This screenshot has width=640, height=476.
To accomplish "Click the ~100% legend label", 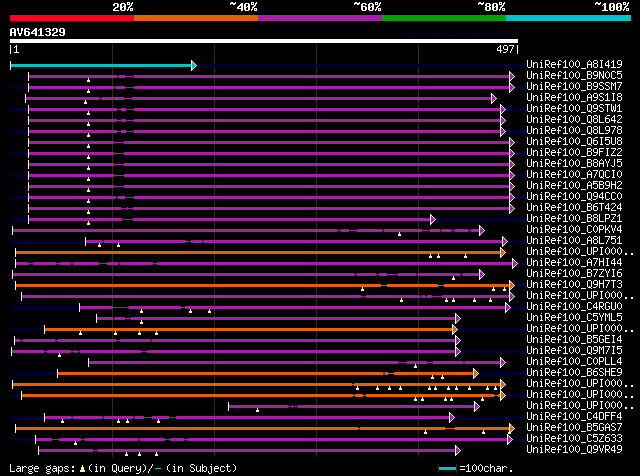I will tap(611, 7).
